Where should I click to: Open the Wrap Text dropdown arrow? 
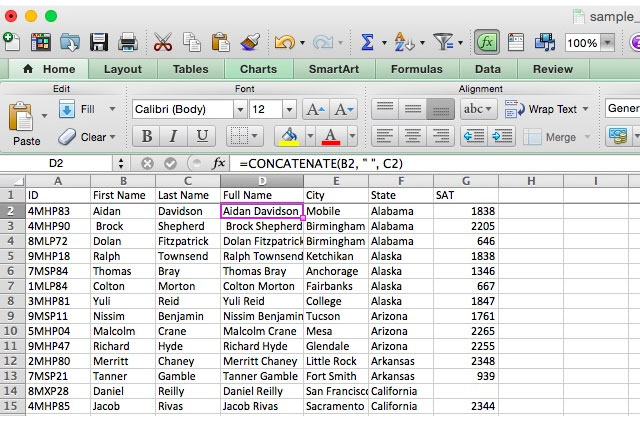tap(585, 109)
